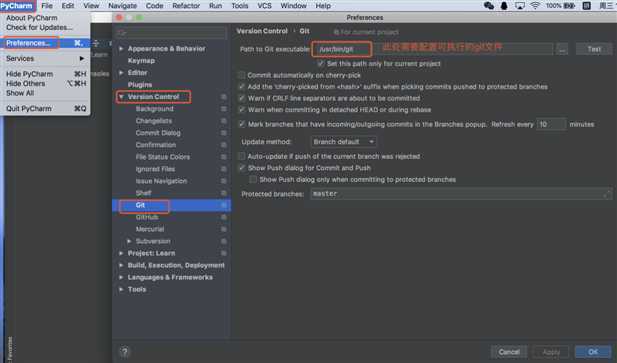Open the WeChat menu bar icon

pos(489,6)
